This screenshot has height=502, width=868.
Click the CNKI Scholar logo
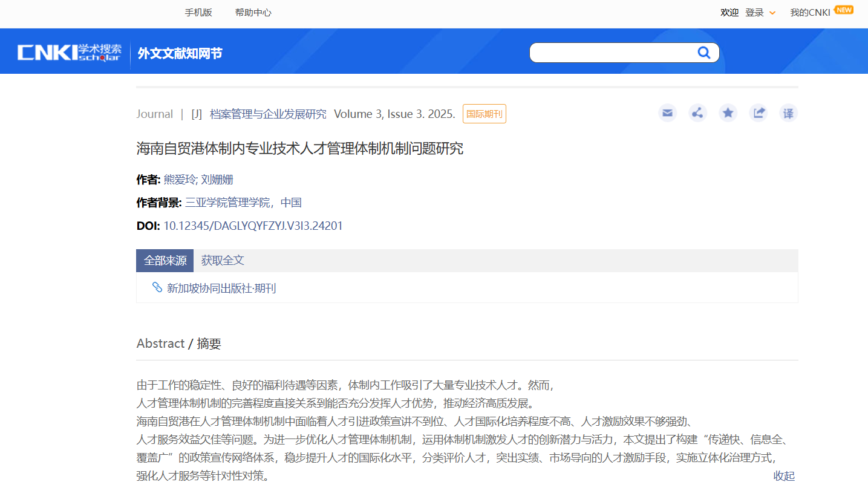pyautogui.click(x=70, y=53)
